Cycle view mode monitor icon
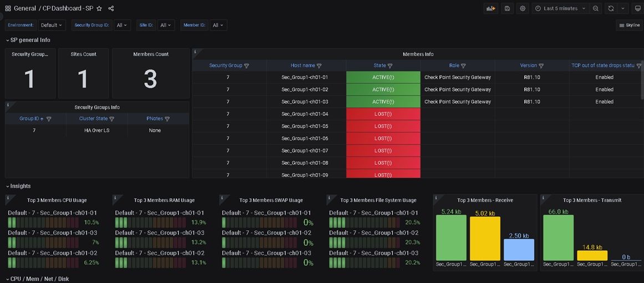 637,8
